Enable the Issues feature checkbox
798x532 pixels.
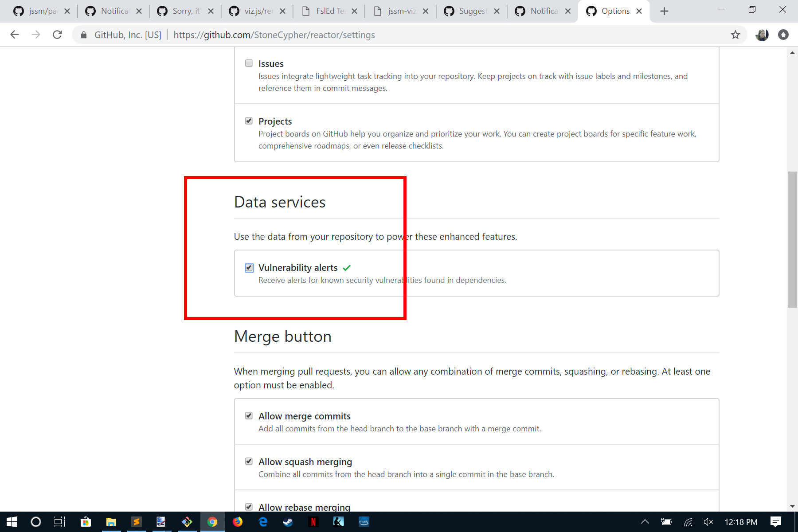[249, 63]
